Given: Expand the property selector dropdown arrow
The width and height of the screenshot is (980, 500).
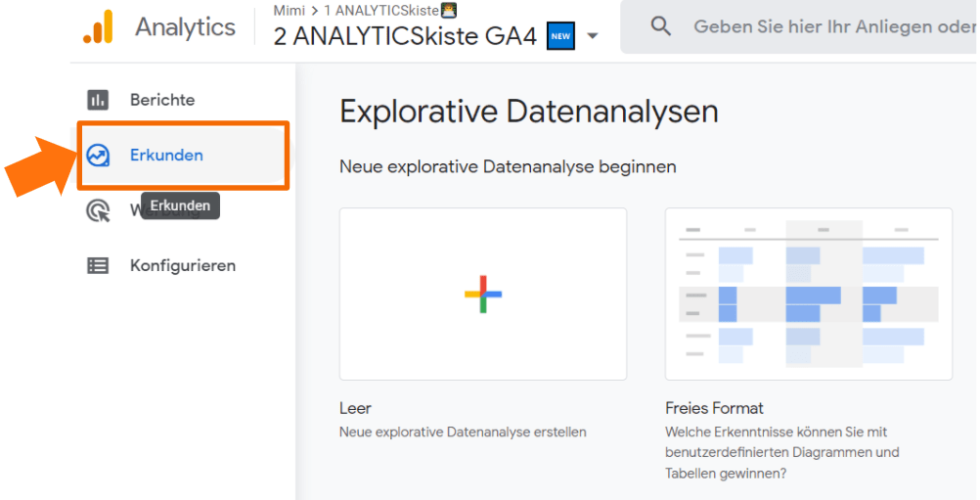Looking at the screenshot, I should tap(593, 38).
